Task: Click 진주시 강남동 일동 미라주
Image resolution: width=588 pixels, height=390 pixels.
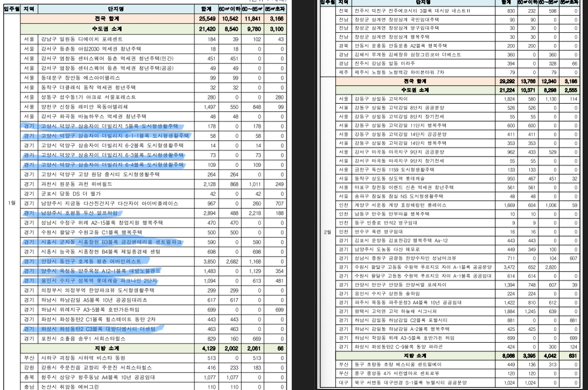Action: point(385,63)
